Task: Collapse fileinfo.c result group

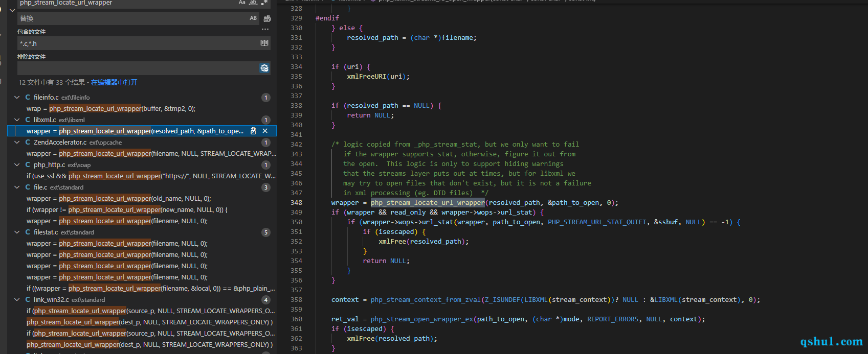Action: pyautogui.click(x=17, y=97)
